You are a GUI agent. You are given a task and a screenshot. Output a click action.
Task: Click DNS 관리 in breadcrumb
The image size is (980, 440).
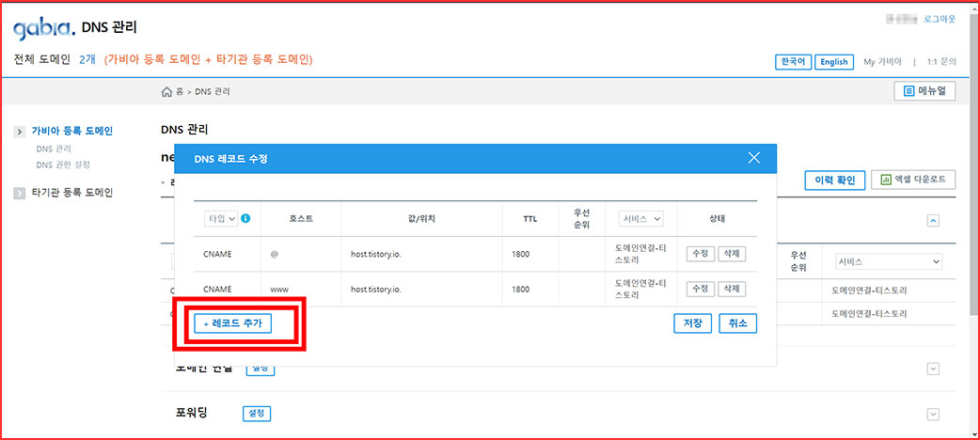click(213, 92)
